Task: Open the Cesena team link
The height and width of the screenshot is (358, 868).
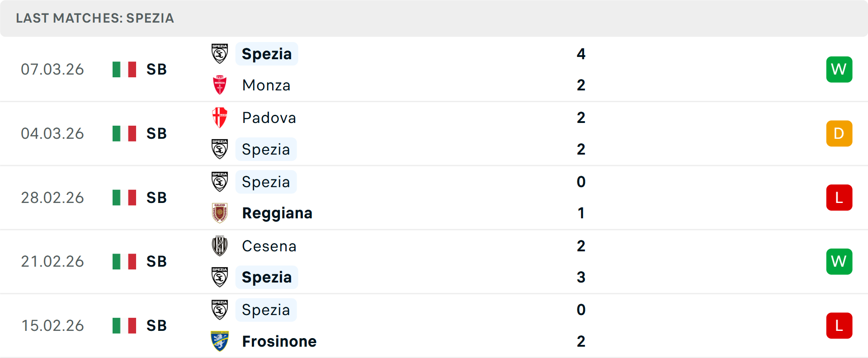Action: (269, 246)
